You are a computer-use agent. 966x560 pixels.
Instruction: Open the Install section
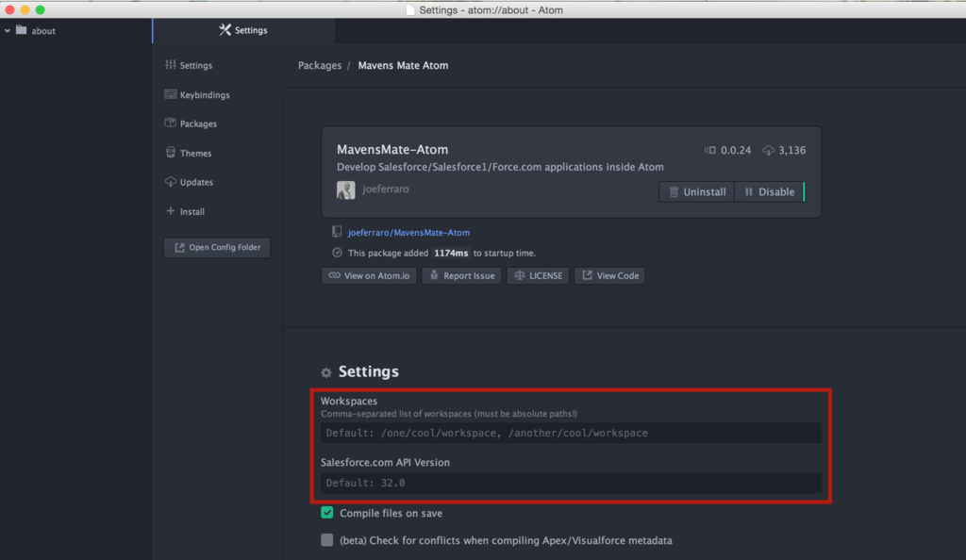pos(185,211)
